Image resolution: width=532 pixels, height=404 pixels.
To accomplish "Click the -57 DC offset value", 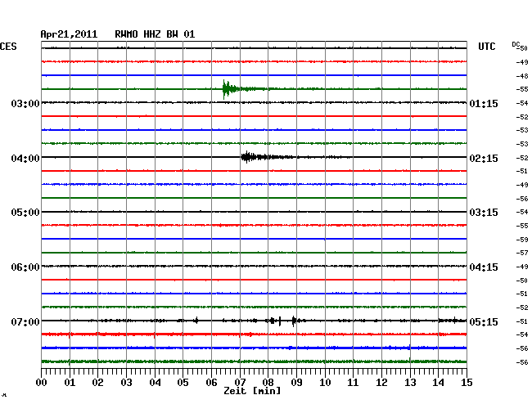I will 522,253.
